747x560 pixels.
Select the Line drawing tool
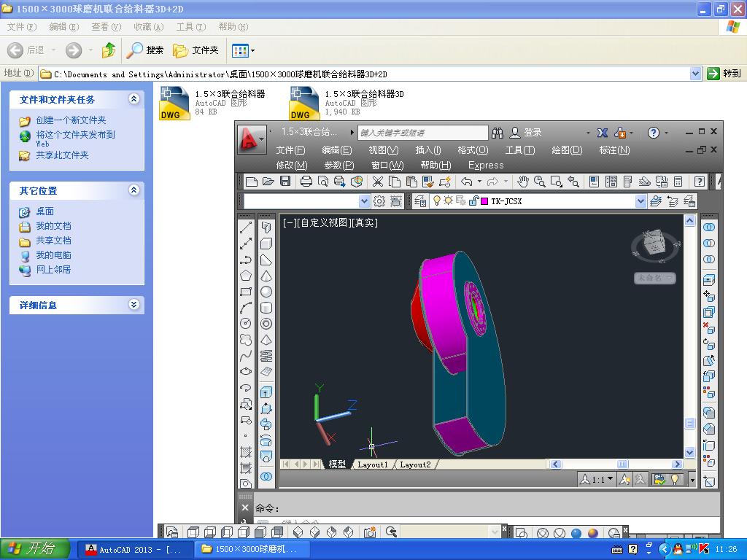246,227
